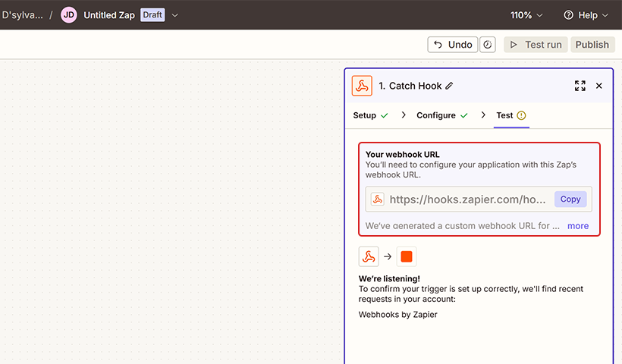Viewport: 622px width, 364px height.
Task: Click the "more" link under webhook URL
Action: click(578, 225)
